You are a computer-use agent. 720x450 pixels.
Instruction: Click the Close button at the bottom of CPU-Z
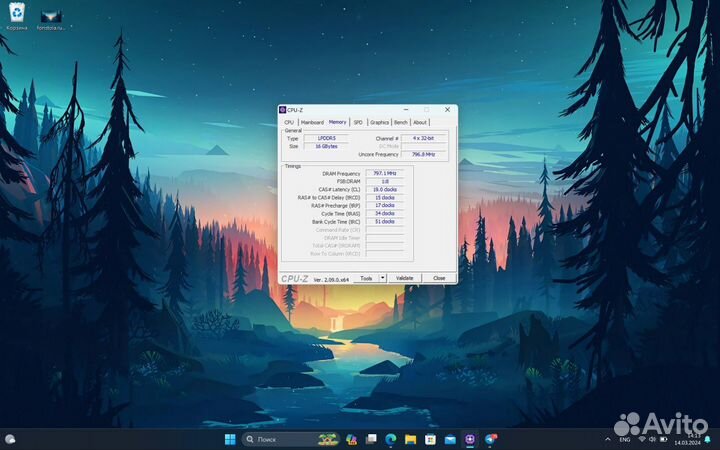[439, 278]
